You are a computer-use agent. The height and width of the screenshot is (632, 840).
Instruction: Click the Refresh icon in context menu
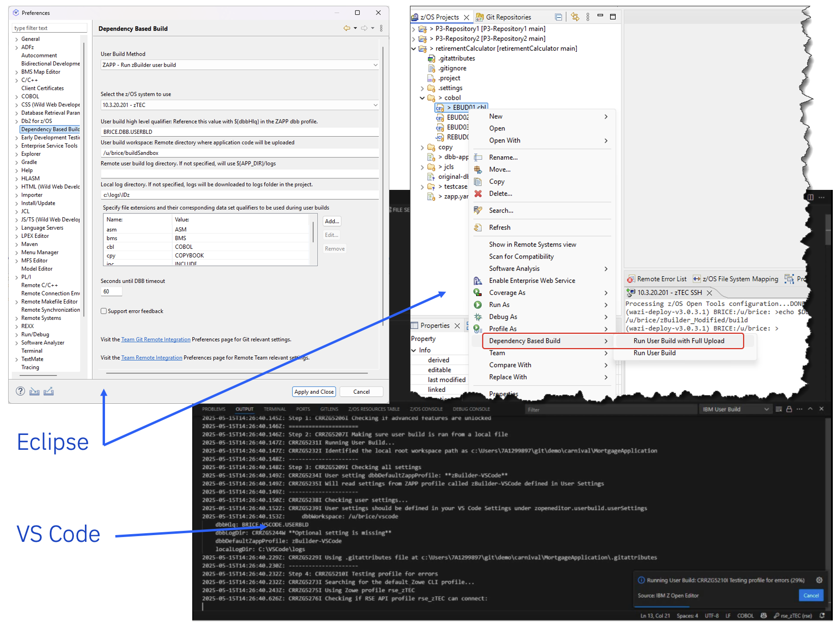[x=478, y=227]
